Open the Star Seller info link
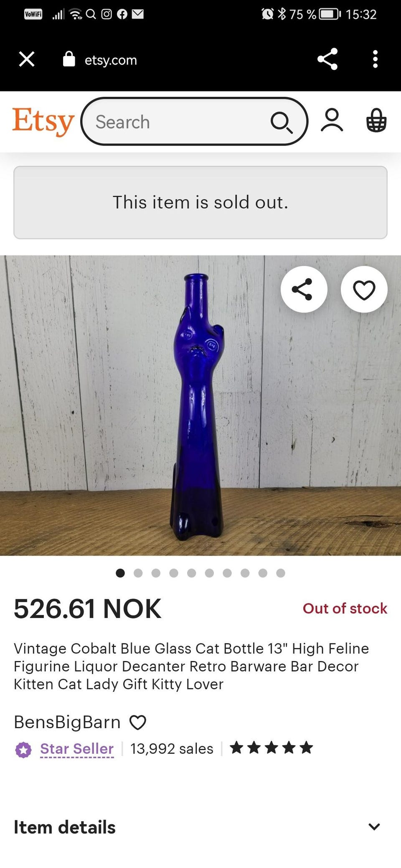The height and width of the screenshot is (868, 401). click(x=77, y=749)
